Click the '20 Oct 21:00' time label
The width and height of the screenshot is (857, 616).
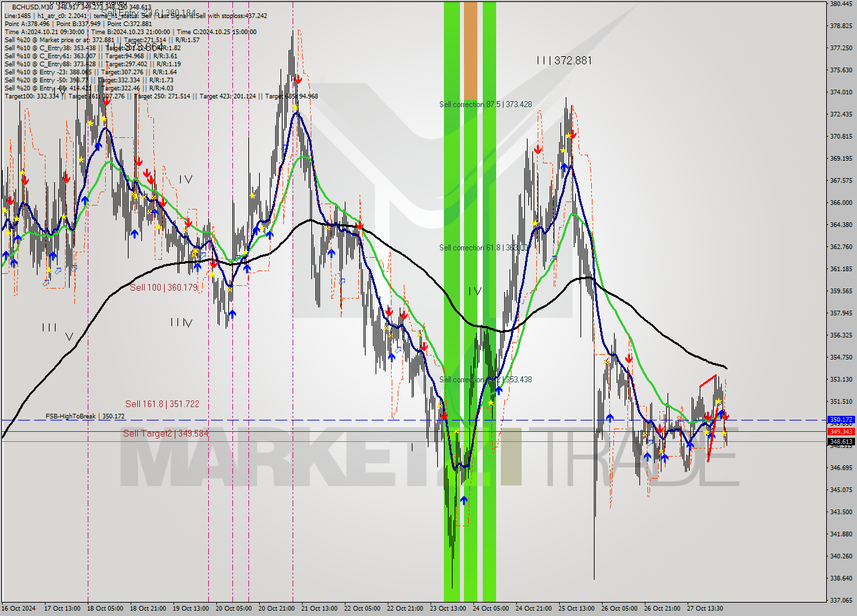coord(277,609)
